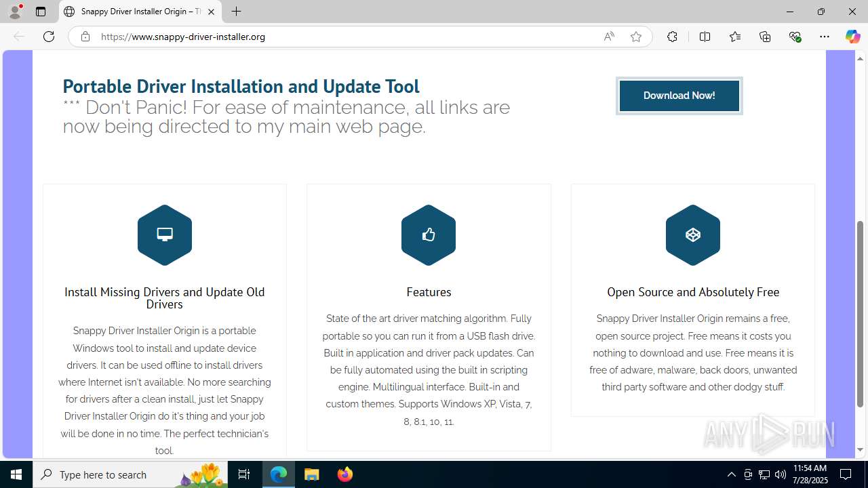Open the clock and date flyout

[810, 474]
